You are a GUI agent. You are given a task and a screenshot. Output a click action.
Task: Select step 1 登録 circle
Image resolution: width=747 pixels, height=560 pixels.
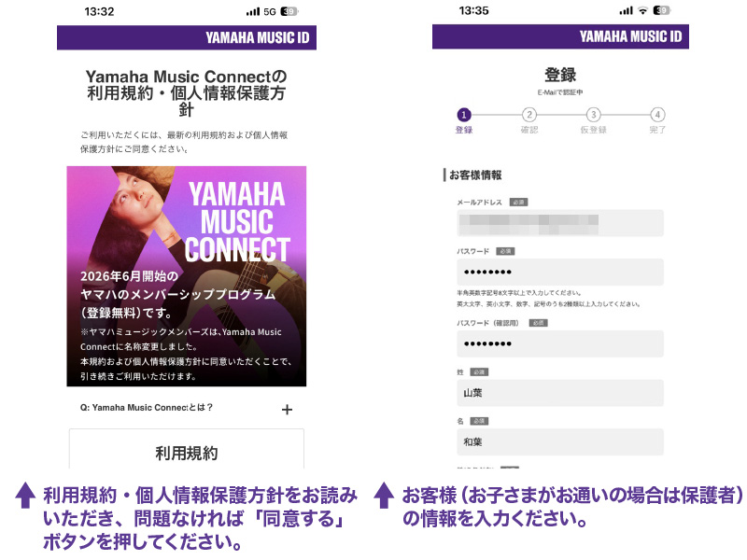click(464, 115)
